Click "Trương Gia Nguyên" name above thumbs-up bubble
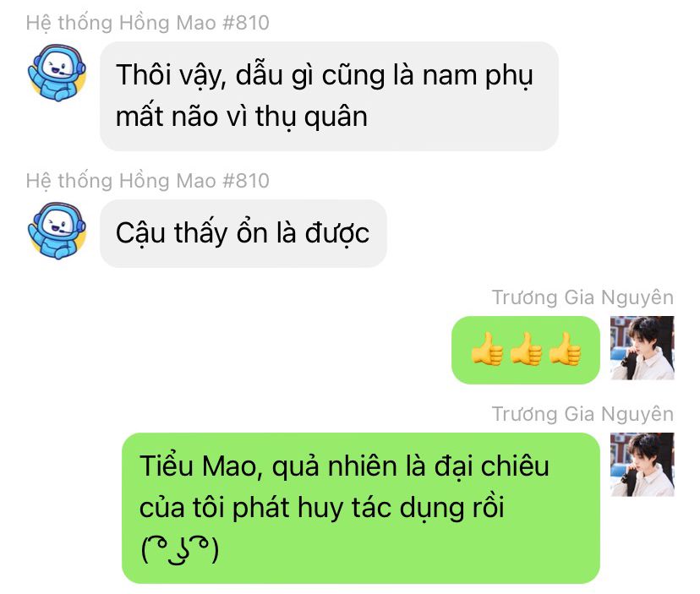The height and width of the screenshot is (594, 700). (582, 297)
